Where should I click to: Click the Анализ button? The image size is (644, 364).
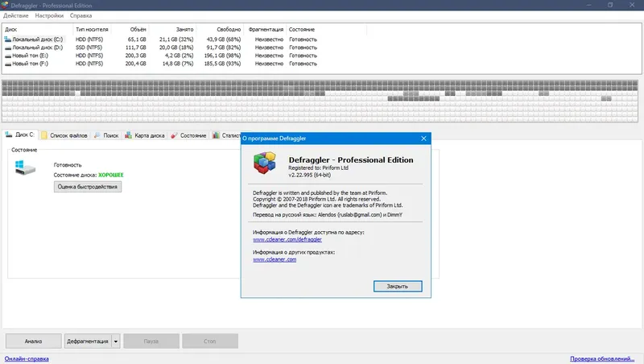click(x=33, y=341)
